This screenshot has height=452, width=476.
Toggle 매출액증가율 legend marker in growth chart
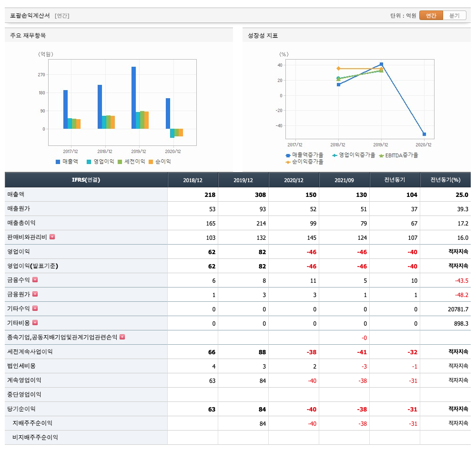(288, 155)
